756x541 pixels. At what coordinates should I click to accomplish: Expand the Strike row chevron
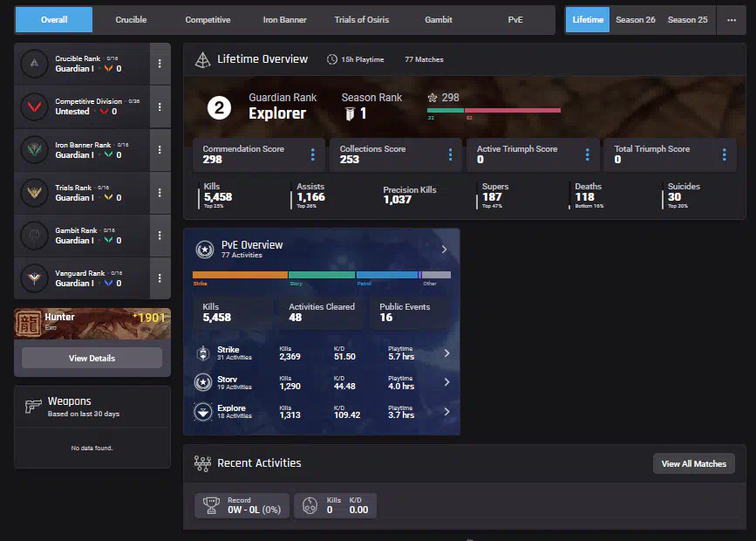446,353
